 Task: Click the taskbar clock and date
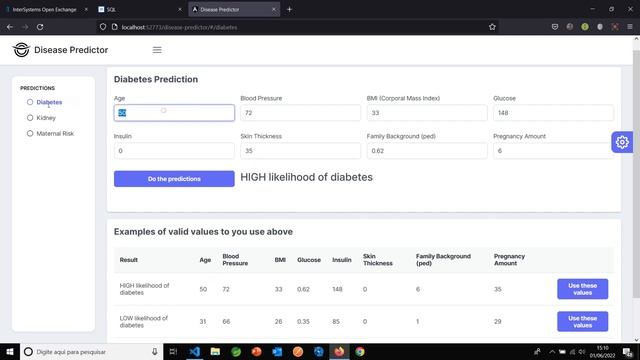click(602, 351)
